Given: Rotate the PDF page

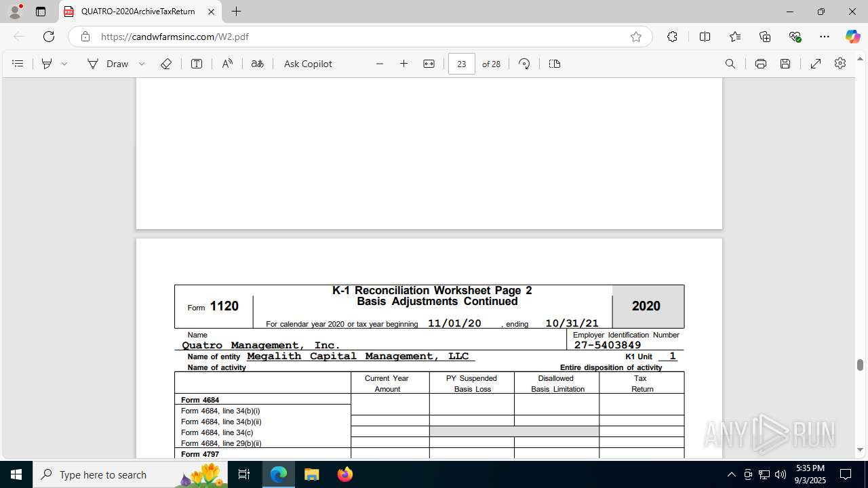Looking at the screenshot, I should [x=524, y=64].
